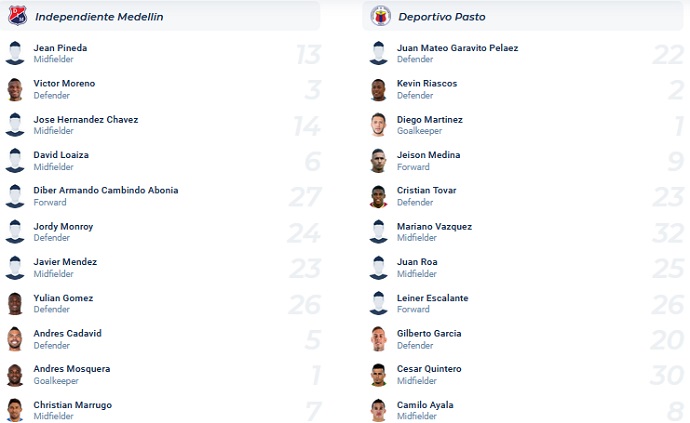Open Andres Mosquera's player photo
690x423 pixels.
15,375
